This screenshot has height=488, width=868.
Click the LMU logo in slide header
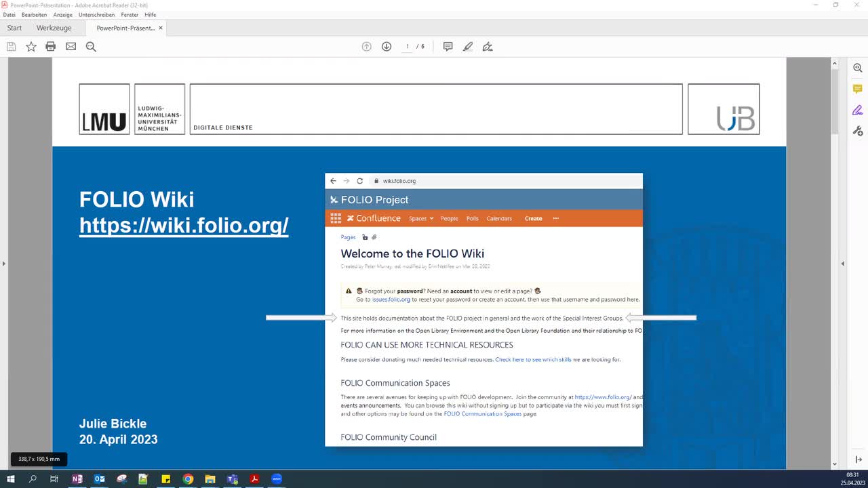point(104,109)
